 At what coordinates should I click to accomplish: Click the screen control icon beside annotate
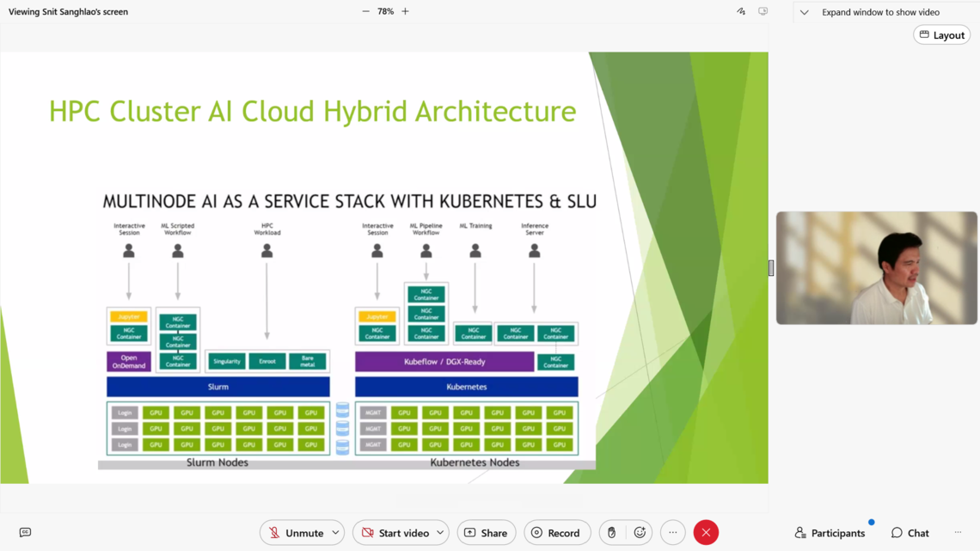pyautogui.click(x=763, y=12)
